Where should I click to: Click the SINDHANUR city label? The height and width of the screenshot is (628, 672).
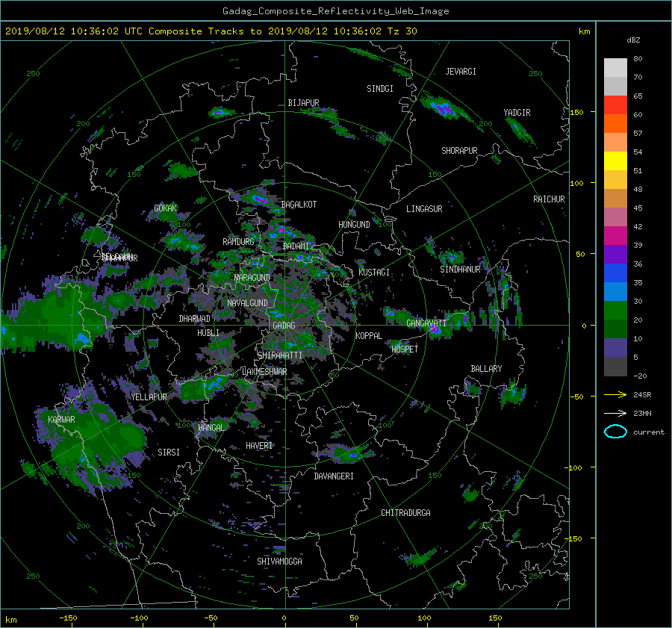pyautogui.click(x=460, y=270)
